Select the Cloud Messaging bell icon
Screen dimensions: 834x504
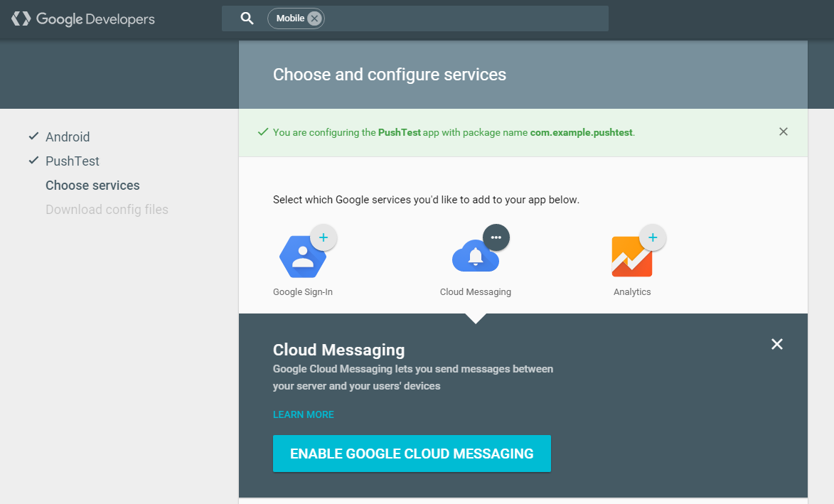(475, 257)
